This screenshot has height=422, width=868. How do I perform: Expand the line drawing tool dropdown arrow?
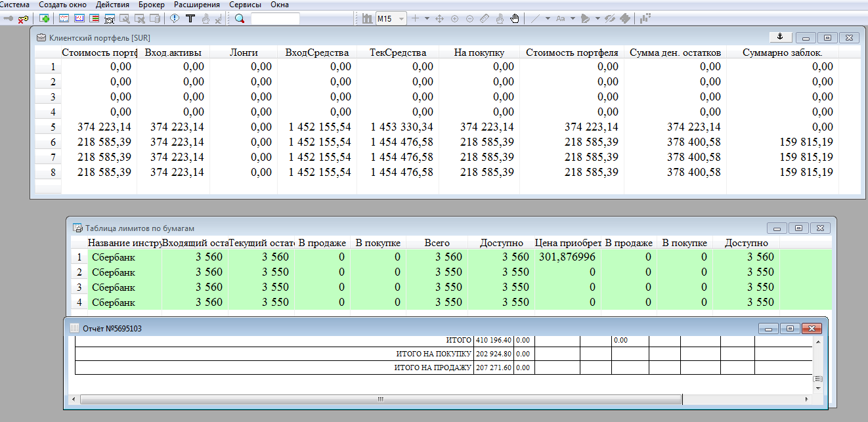(x=547, y=18)
